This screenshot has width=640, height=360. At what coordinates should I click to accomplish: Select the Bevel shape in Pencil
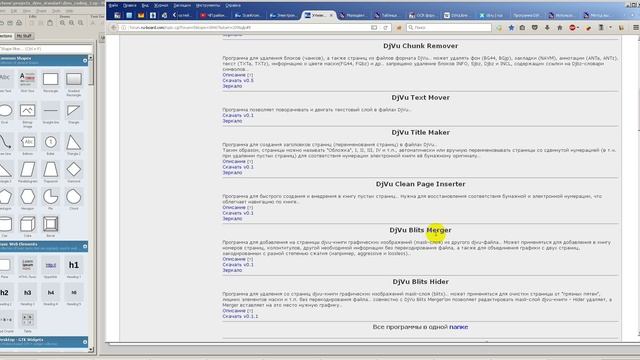[51, 224]
